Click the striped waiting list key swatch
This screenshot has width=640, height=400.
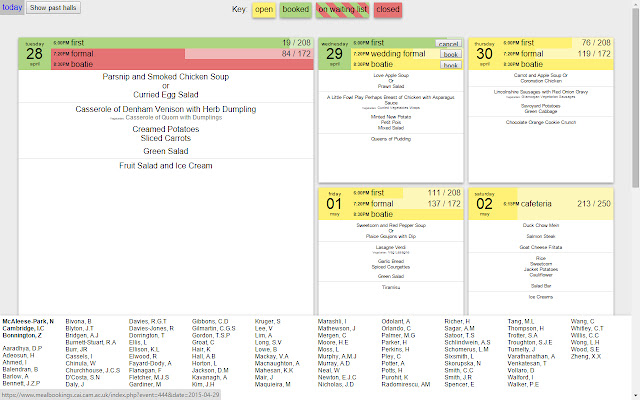[342, 9]
